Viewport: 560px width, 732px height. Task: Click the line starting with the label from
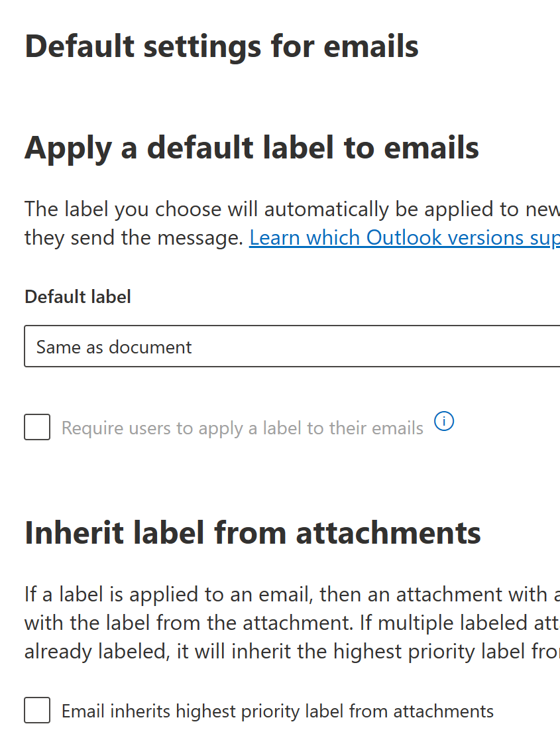coord(292,623)
